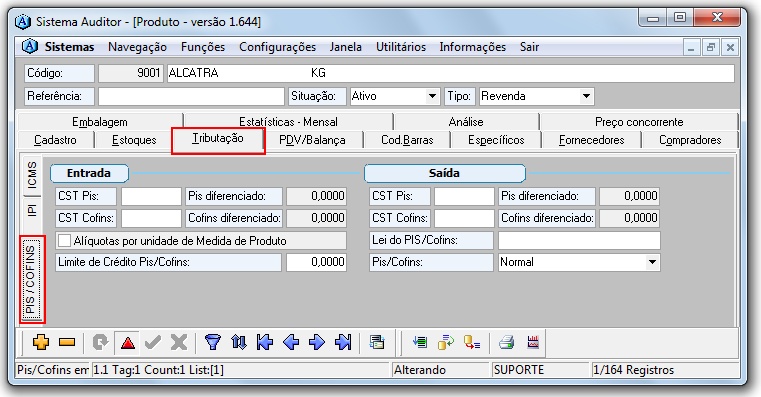This screenshot has height=397, width=761.
Task: Open the Preço concorrente tab
Action: tap(639, 122)
